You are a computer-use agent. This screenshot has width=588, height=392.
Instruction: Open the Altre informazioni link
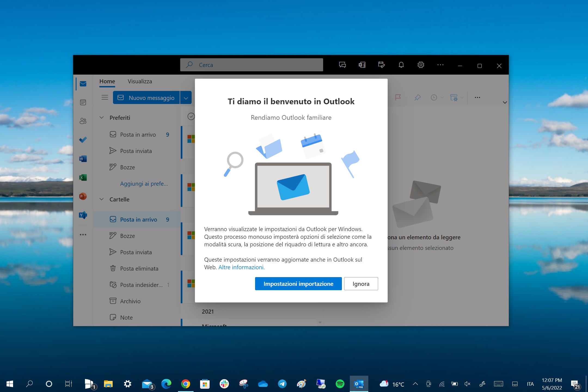[241, 267]
